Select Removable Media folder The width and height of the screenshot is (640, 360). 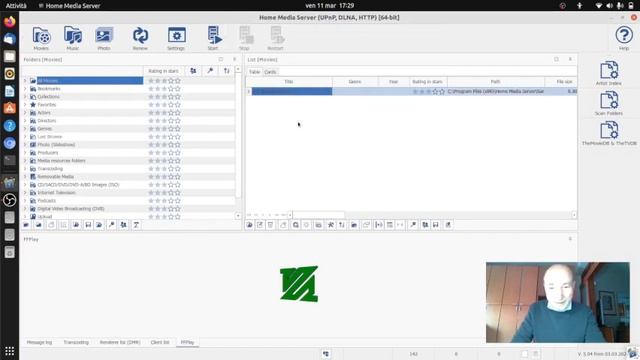tap(56, 177)
